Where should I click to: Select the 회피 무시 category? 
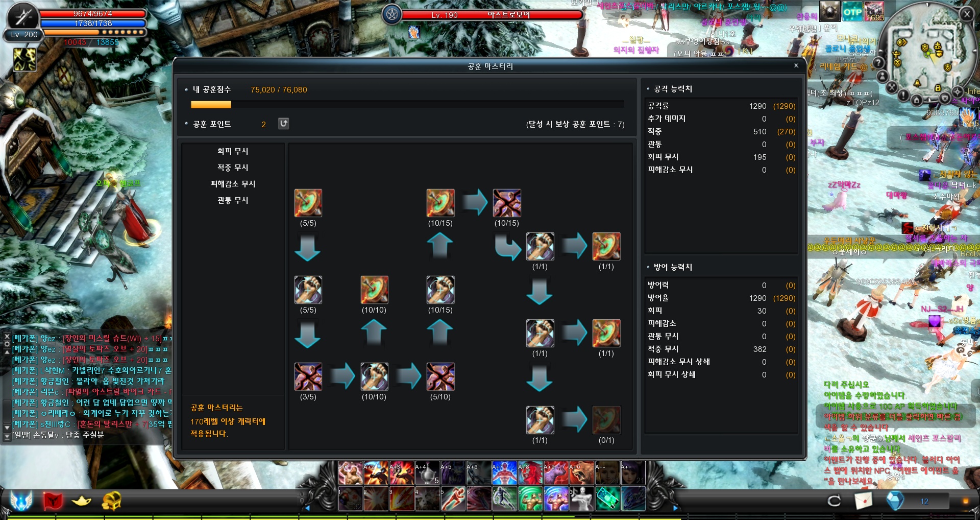point(233,151)
